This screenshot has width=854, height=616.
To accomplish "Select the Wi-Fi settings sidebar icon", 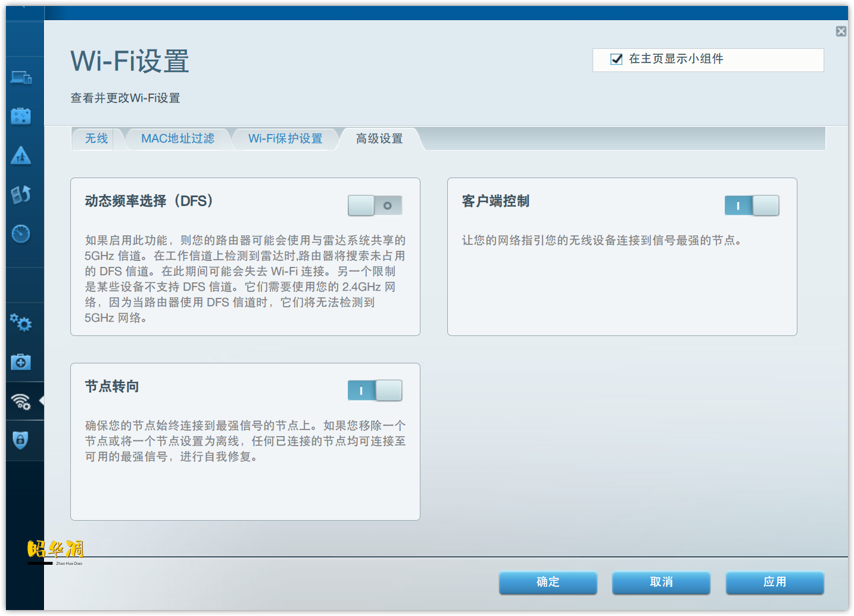I will [21, 402].
